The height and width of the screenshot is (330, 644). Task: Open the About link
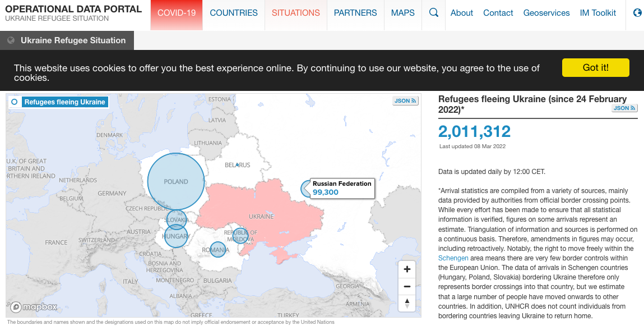[x=462, y=13]
